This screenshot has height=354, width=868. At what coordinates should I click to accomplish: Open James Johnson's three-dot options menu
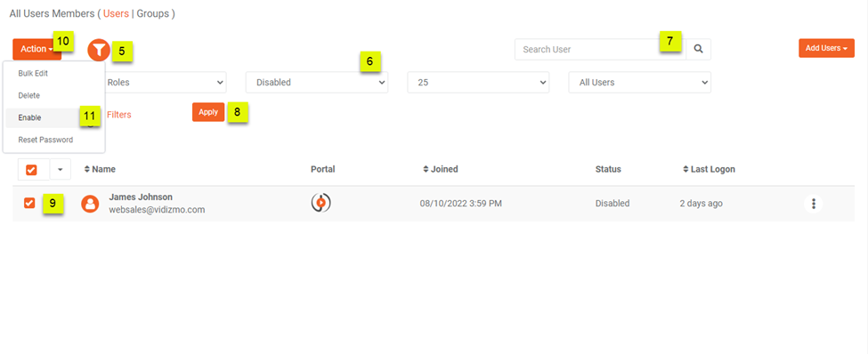pos(813,204)
